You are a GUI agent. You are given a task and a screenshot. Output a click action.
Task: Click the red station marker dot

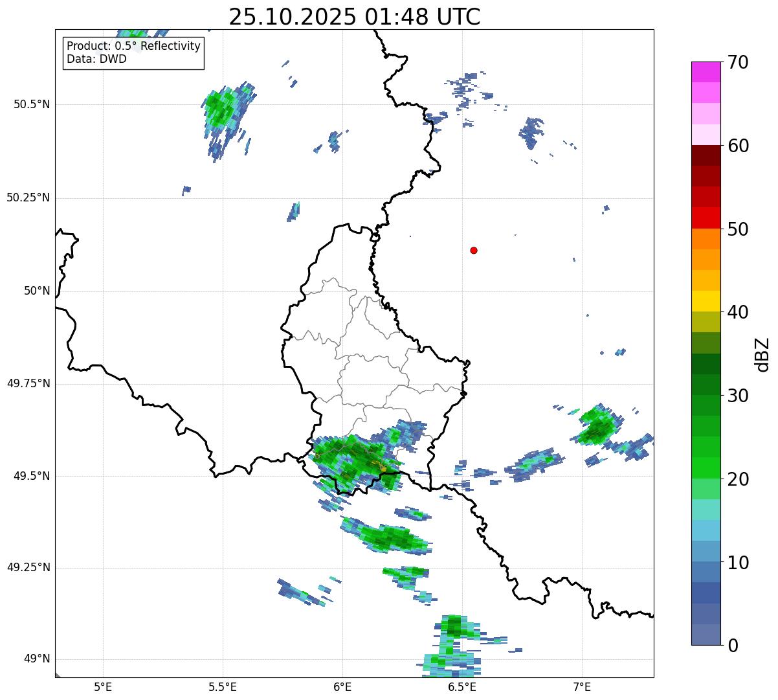coord(474,250)
